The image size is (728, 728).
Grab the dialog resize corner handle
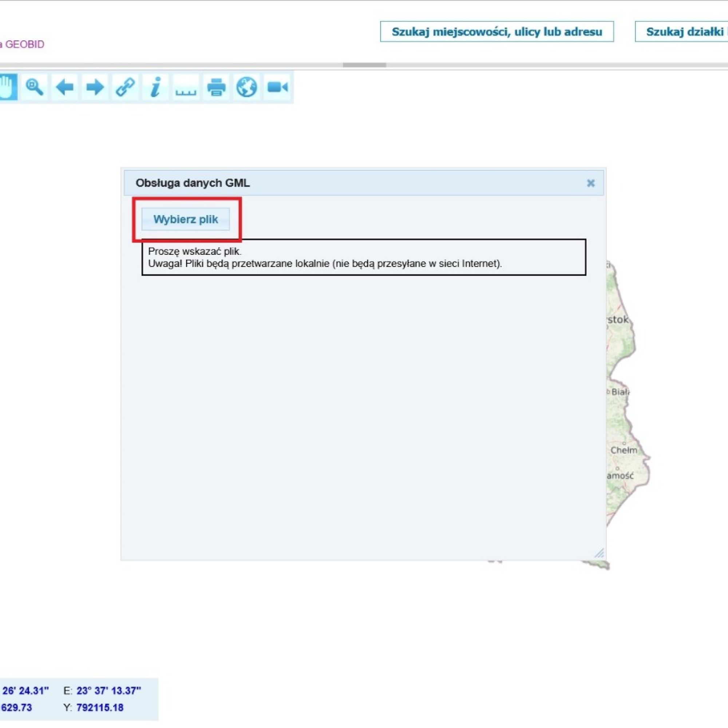[599, 553]
